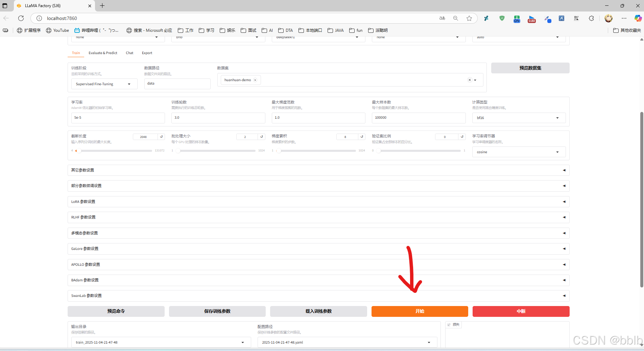Close the LLaMA Factory tab
The width and height of the screenshot is (644, 351).
tap(90, 6)
